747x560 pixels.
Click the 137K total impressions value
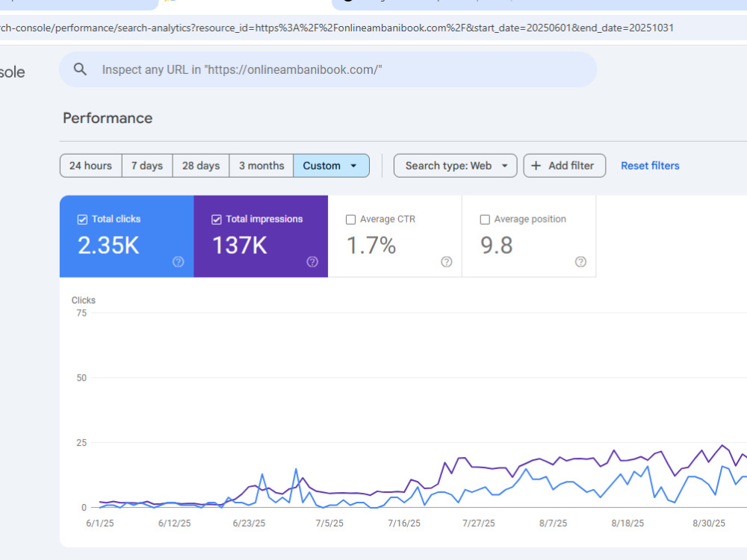[240, 246]
